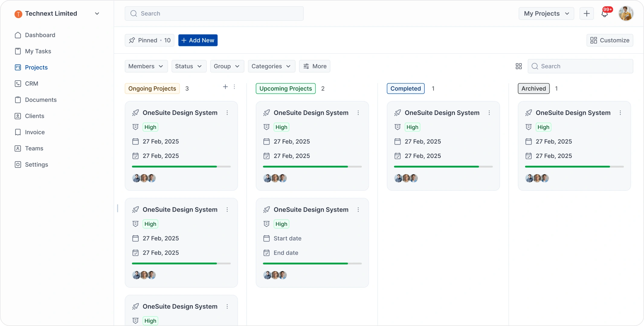644x326 pixels.
Task: Click progress bar on Upcoming card with Start date
Action: click(x=312, y=264)
